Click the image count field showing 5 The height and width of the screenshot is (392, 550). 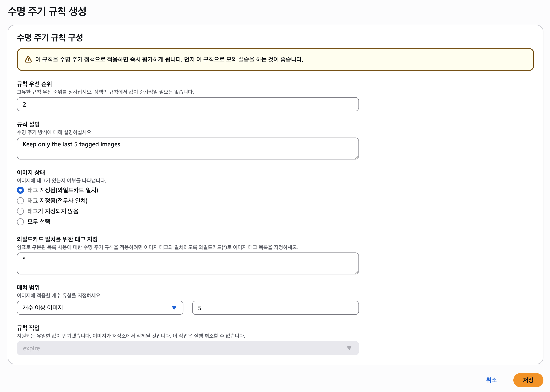[275, 308]
